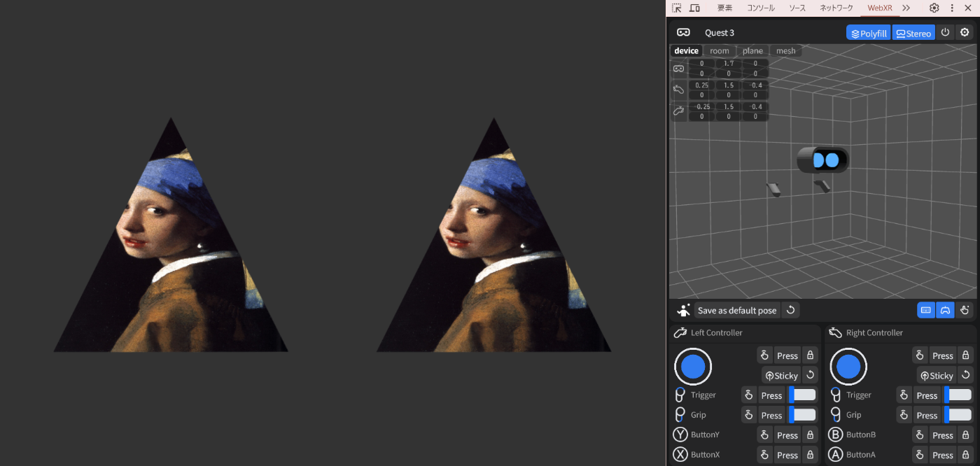Adjust the right Grip value slider
The height and width of the screenshot is (466, 980).
[x=958, y=414]
